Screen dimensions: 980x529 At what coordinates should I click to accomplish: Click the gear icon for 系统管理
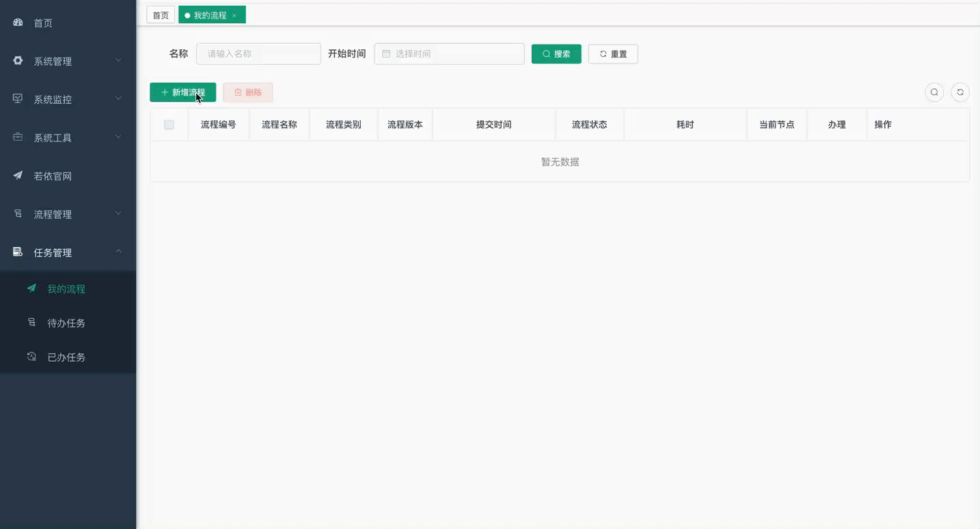tap(18, 61)
